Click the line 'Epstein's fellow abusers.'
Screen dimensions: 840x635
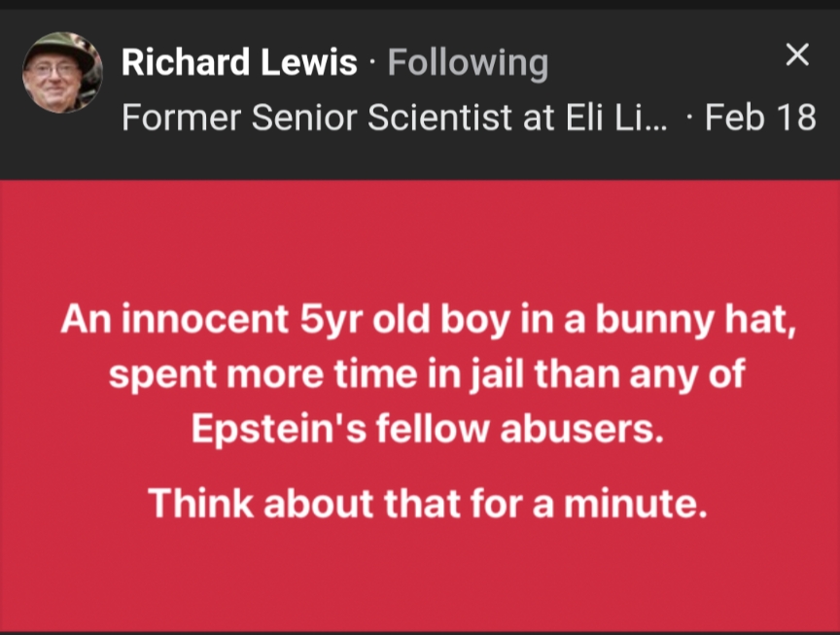(x=428, y=429)
